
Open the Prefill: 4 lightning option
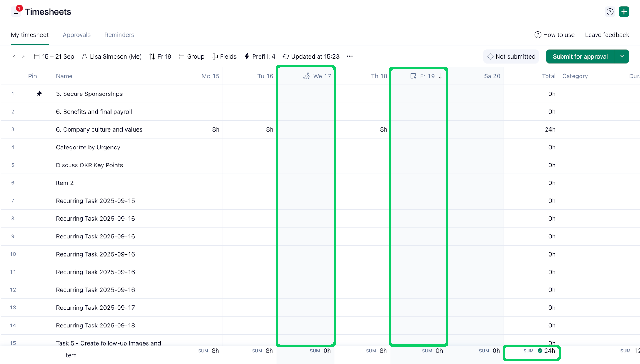[x=260, y=56]
